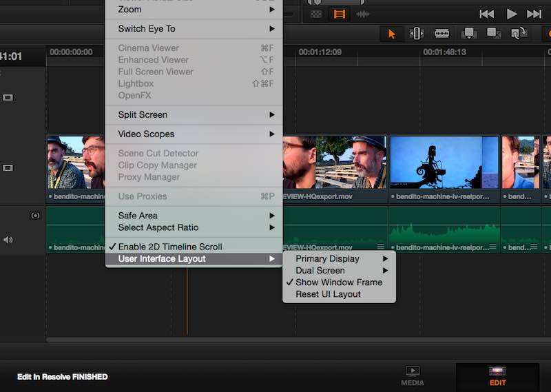The width and height of the screenshot is (551, 392).
Task: Expand the Switch Eye To submenu
Action: (x=194, y=29)
